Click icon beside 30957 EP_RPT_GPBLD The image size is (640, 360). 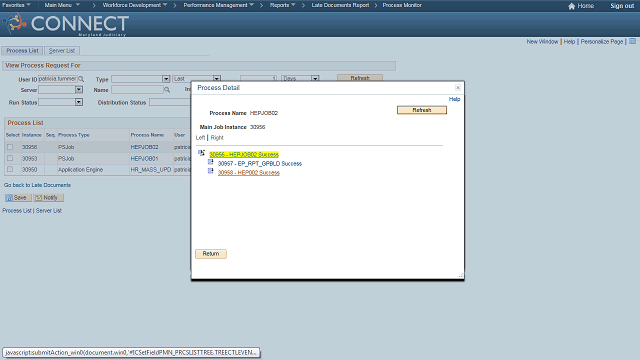coord(211,162)
